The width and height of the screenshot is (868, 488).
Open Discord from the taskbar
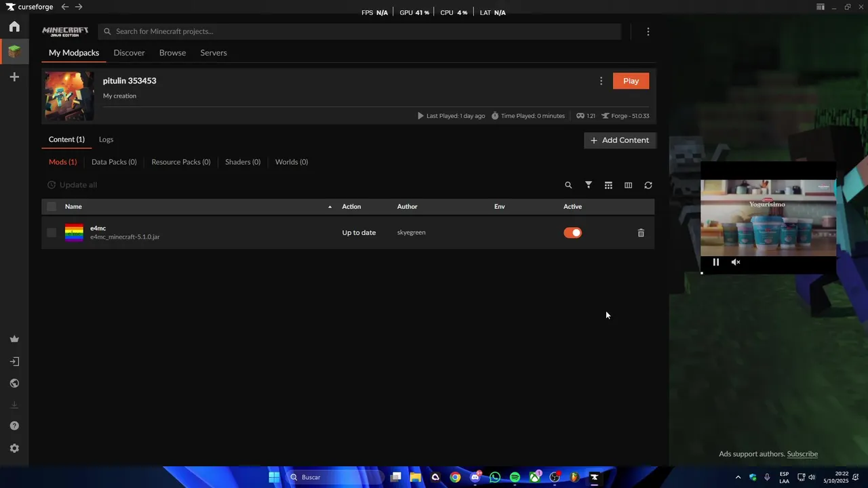475,477
